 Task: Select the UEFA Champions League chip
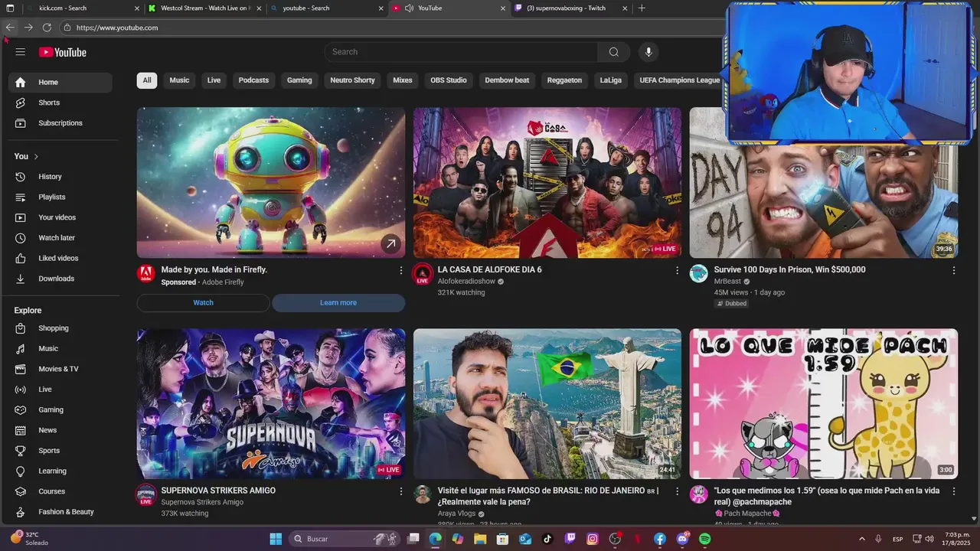(x=680, y=80)
